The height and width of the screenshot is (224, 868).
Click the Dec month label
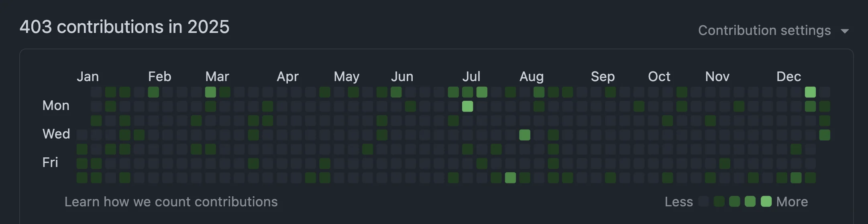(789, 76)
